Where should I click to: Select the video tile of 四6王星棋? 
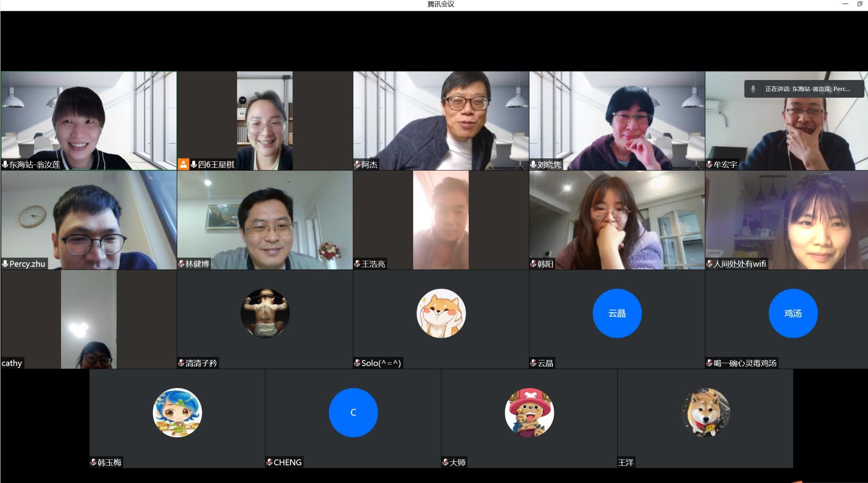(x=265, y=121)
